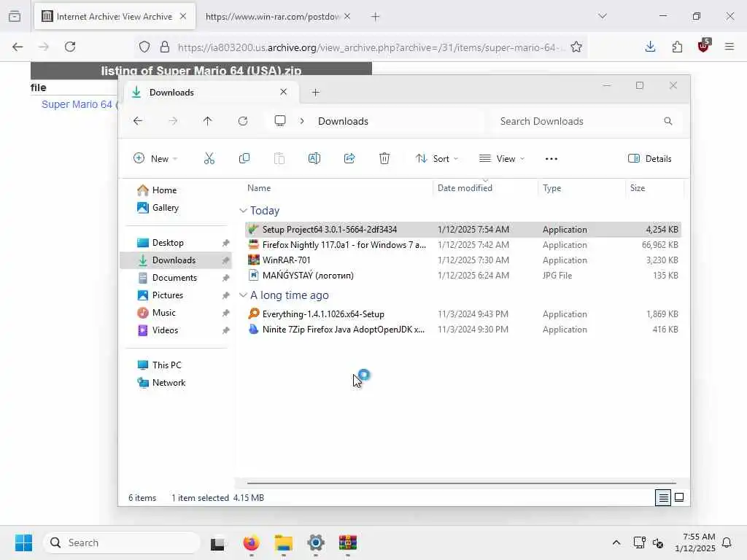Collapse the Today group
This screenshot has width=747, height=560.
pyautogui.click(x=243, y=211)
